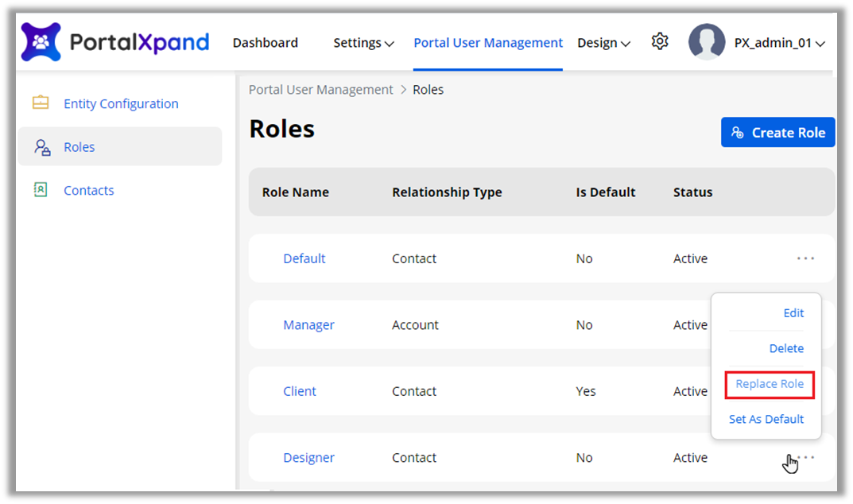Screen dimensions: 853x504
Task: Click the Contacts sidebar icon
Action: pos(41,190)
